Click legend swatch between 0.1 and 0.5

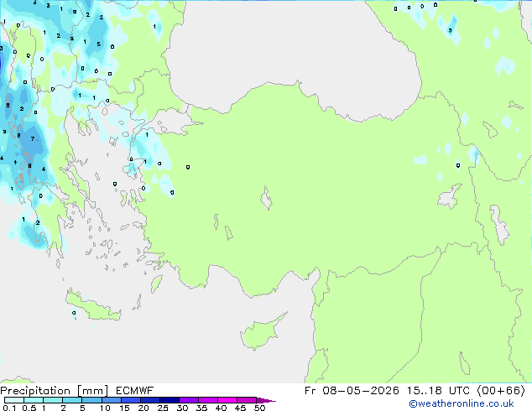pos(14,400)
